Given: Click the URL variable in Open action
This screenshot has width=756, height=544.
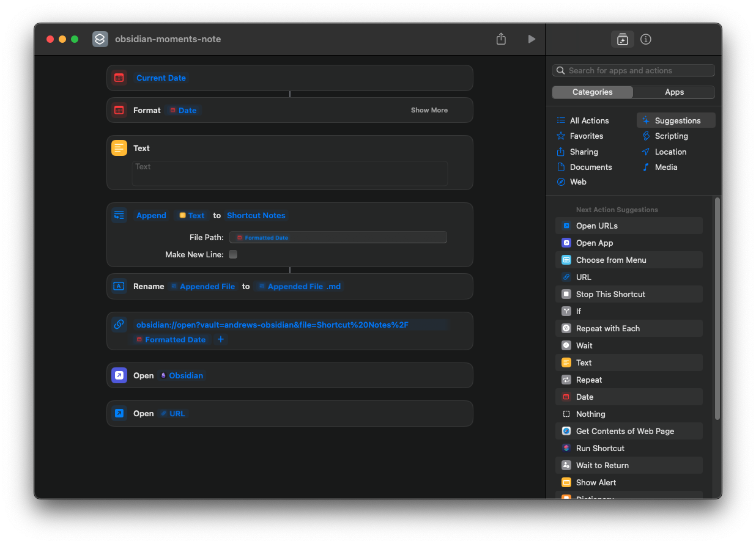Looking at the screenshot, I should click(x=172, y=413).
